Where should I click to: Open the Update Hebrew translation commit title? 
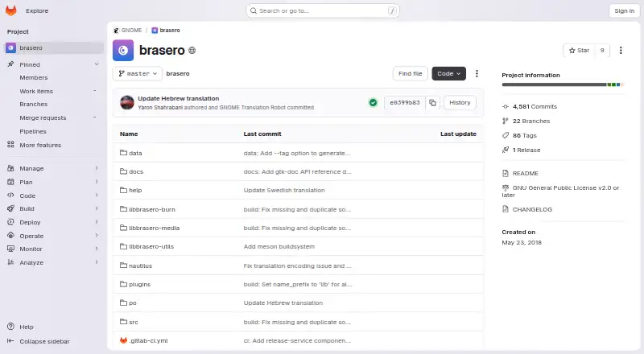[178, 99]
